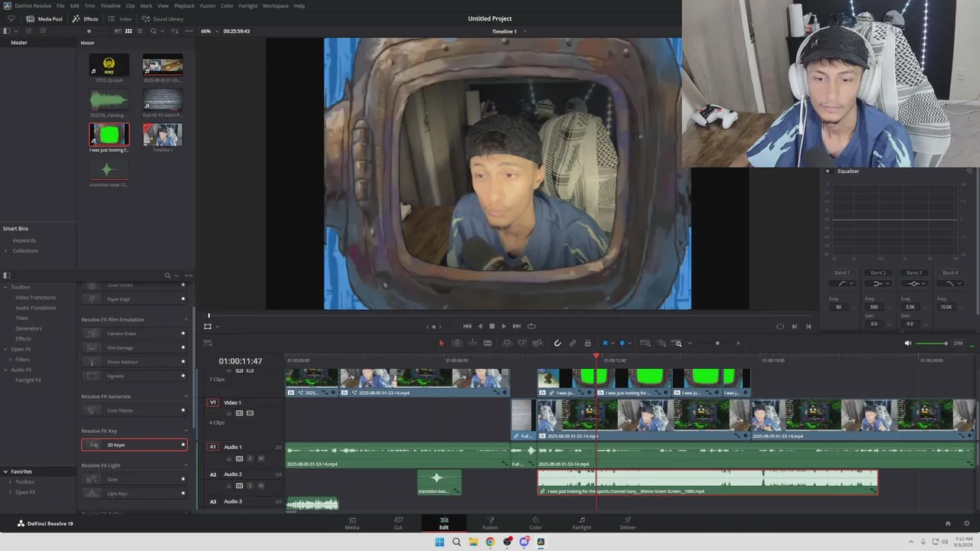980x551 pixels.
Task: Click the Insert Clip tool icon
Action: point(506,343)
